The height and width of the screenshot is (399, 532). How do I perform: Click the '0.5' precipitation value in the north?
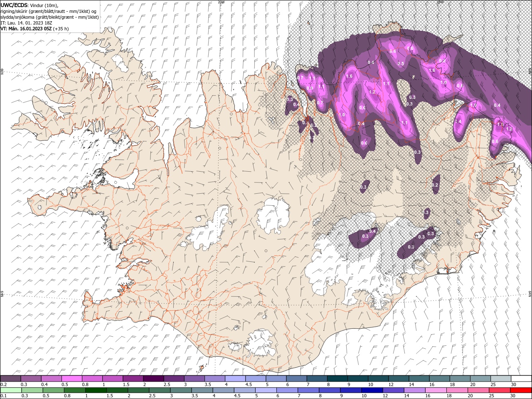401,64
